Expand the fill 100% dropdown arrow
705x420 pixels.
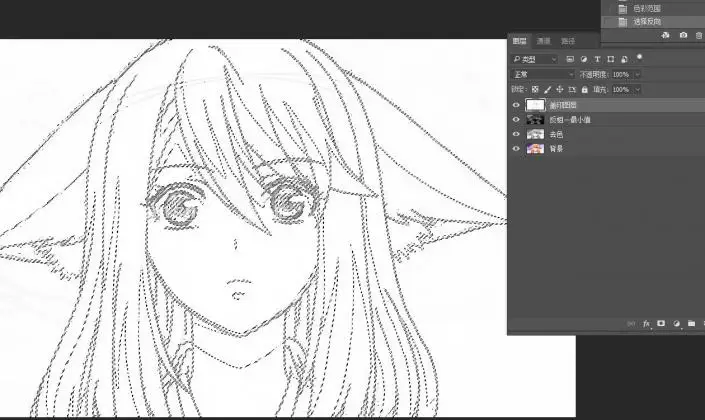coord(637,89)
